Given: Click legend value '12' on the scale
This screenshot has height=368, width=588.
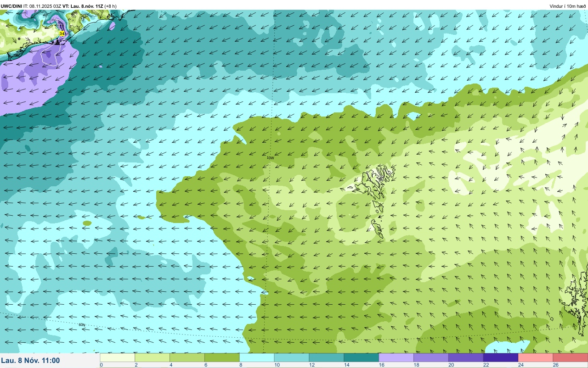Looking at the screenshot, I should (311, 365).
